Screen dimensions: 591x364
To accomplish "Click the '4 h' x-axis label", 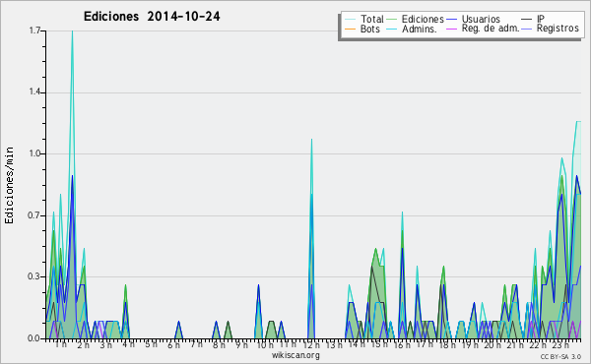I will 128,344.
